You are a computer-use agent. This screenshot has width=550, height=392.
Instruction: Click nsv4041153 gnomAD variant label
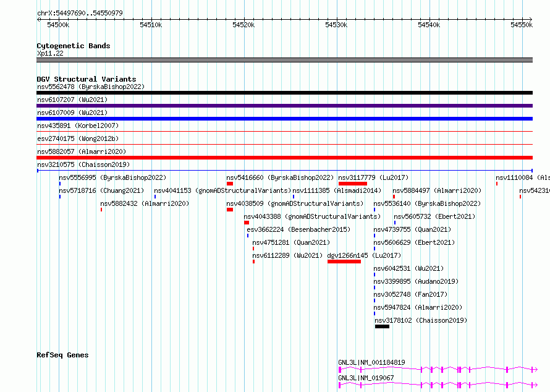(x=222, y=190)
